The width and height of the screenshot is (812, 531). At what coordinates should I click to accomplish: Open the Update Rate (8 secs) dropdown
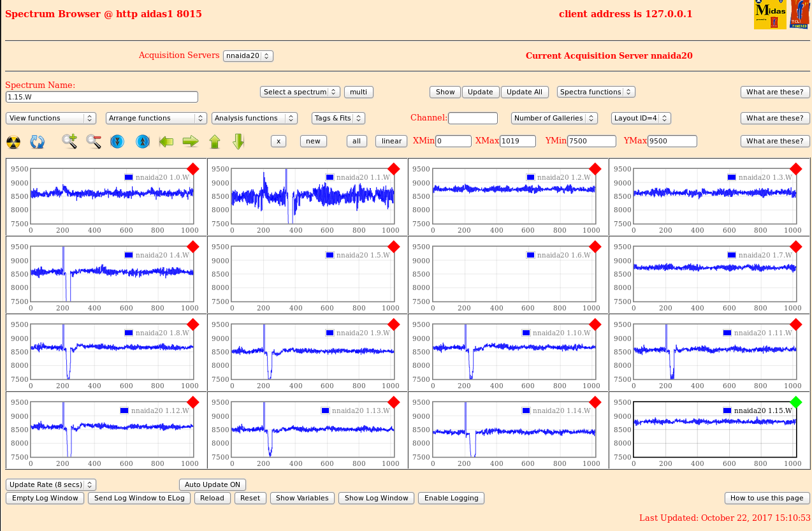pos(51,484)
